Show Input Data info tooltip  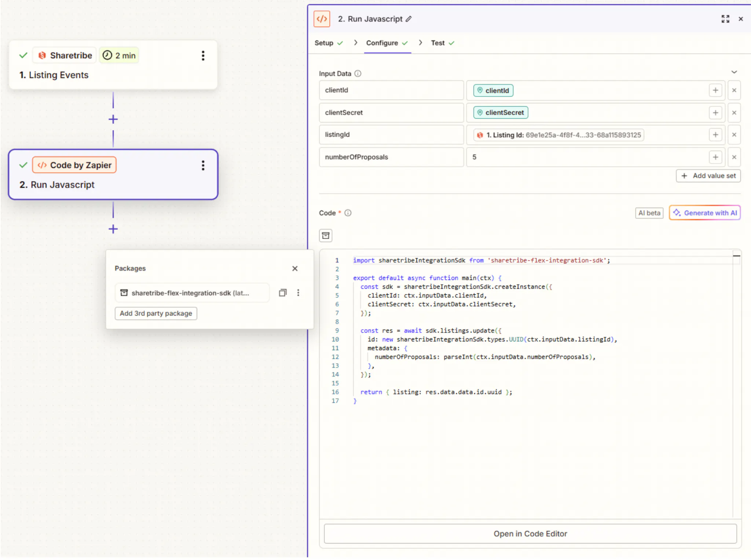coord(358,74)
